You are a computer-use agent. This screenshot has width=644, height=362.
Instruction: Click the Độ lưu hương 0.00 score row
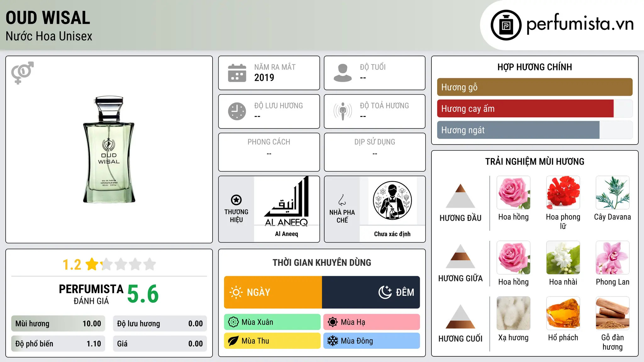pyautogui.click(x=160, y=324)
